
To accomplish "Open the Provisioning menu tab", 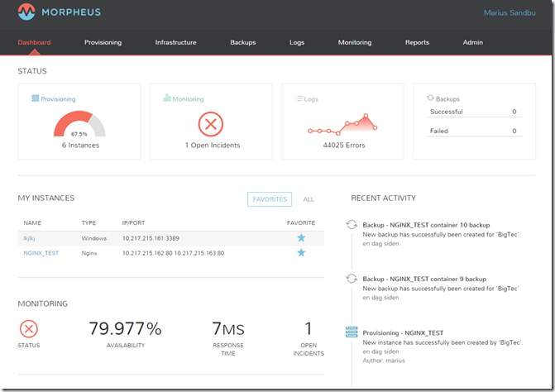I will [x=103, y=42].
